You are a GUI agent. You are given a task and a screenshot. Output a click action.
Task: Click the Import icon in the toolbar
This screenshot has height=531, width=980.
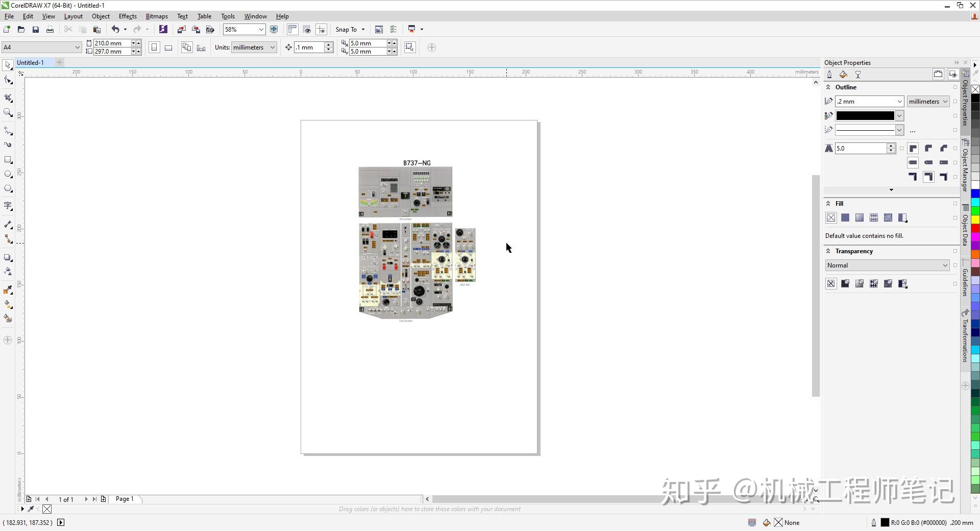point(181,29)
